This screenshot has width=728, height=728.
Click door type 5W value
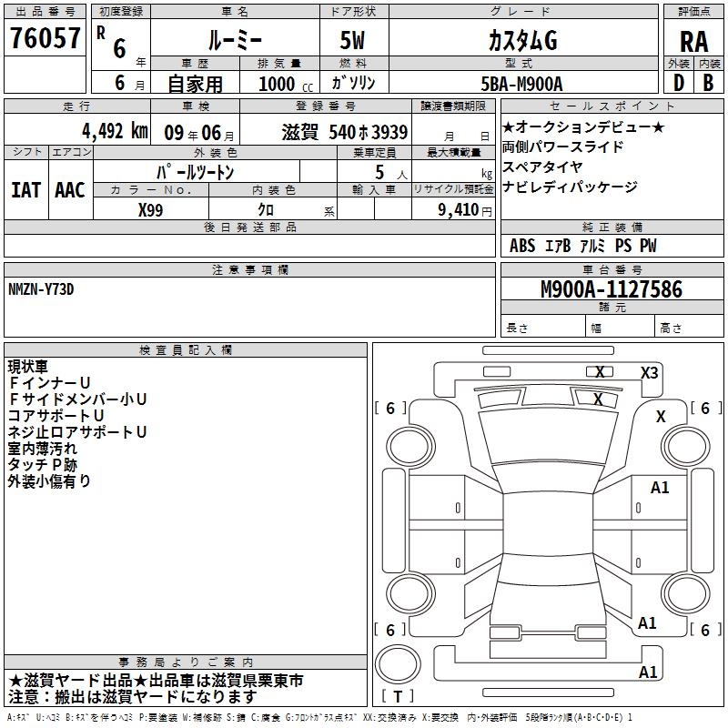(353, 40)
